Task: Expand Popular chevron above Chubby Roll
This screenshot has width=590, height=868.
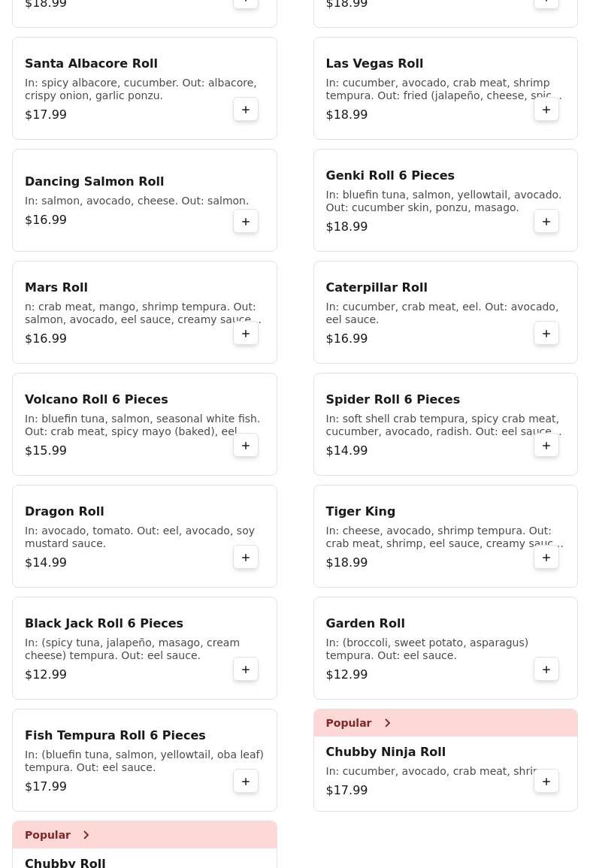Action: coord(86,835)
